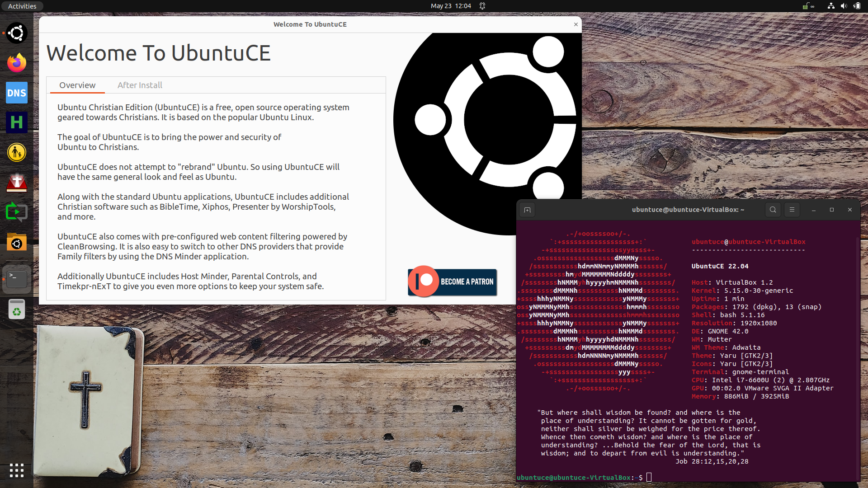
Task: Show Applications grid button
Action: coord(17,470)
